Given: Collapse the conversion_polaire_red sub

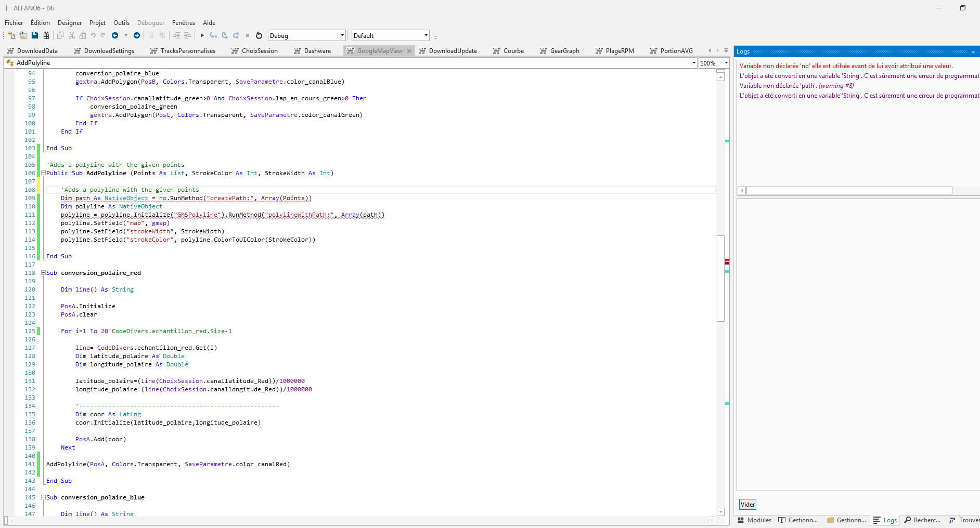Looking at the screenshot, I should point(44,273).
